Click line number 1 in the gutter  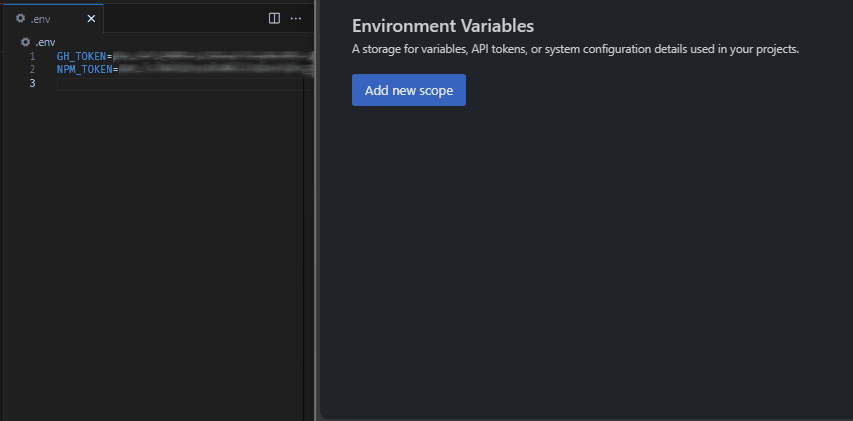(32, 56)
